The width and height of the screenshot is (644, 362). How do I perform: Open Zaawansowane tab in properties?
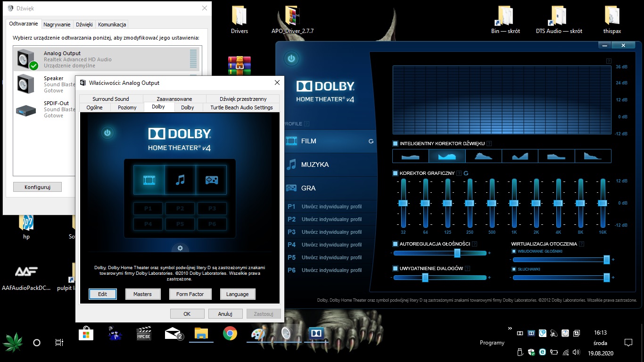(x=174, y=99)
